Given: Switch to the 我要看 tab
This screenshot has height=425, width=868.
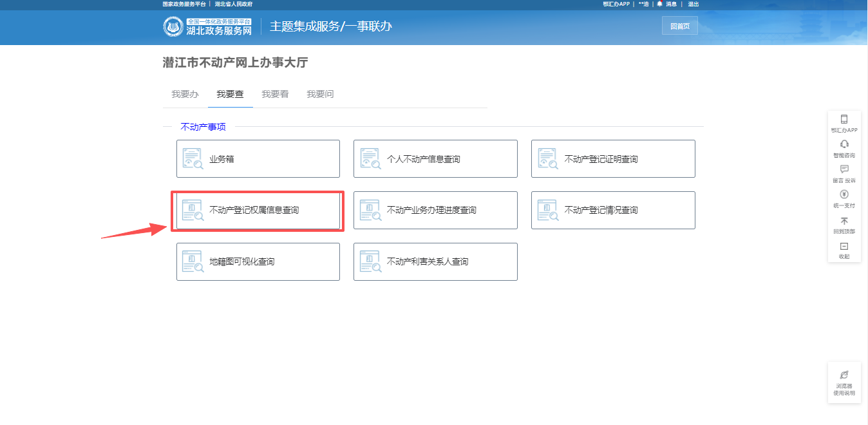Looking at the screenshot, I should click(x=275, y=95).
